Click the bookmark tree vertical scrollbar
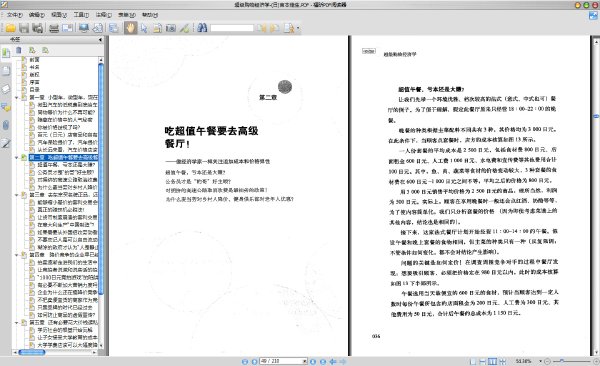600x366 pixels. pos(101,178)
